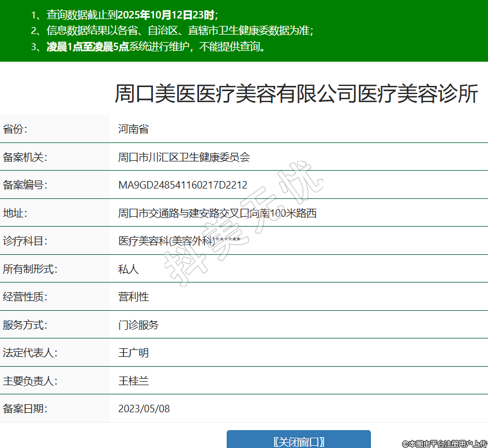The height and width of the screenshot is (448, 488).
Task: Select the record number MA9GD248541160217D2212
Action: tap(182, 185)
